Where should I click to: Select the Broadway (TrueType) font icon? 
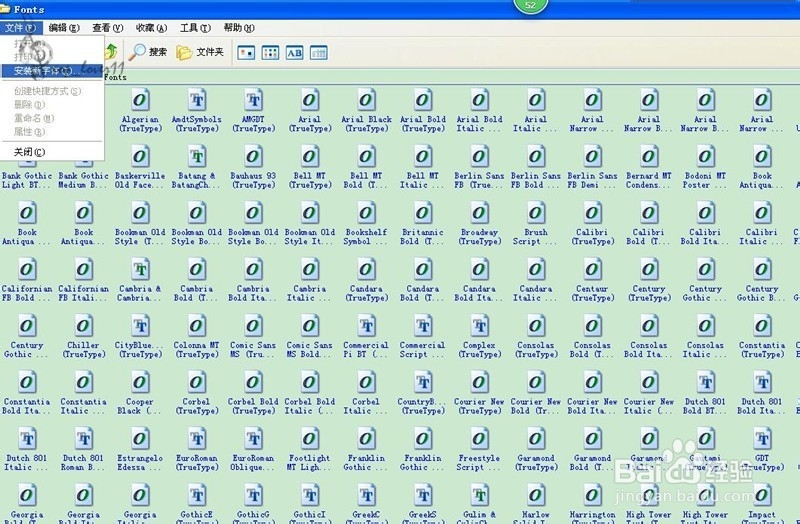coord(479,213)
